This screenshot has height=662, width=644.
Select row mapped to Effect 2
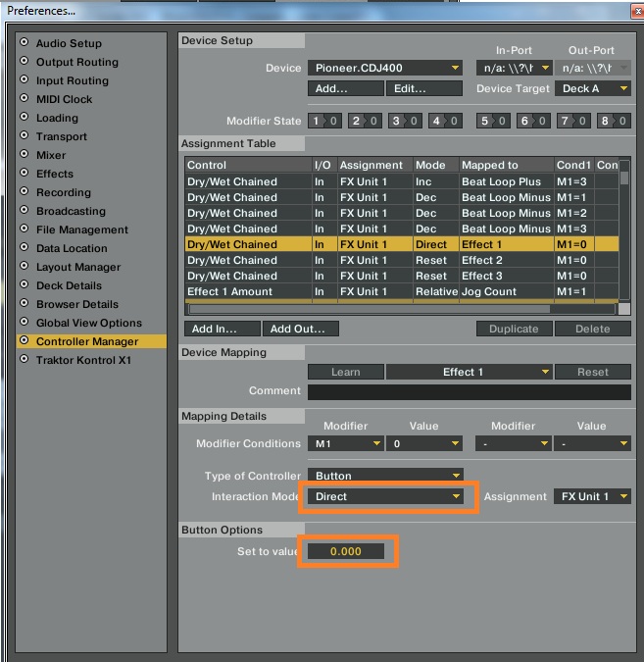click(x=402, y=260)
